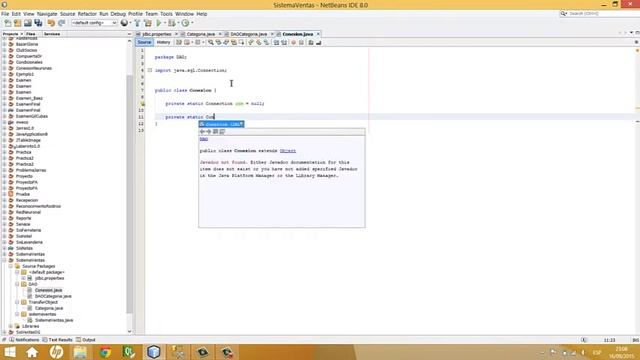This screenshot has height=360, width=640.
Task: Open the default config dropdown
Action: [x=94, y=23]
